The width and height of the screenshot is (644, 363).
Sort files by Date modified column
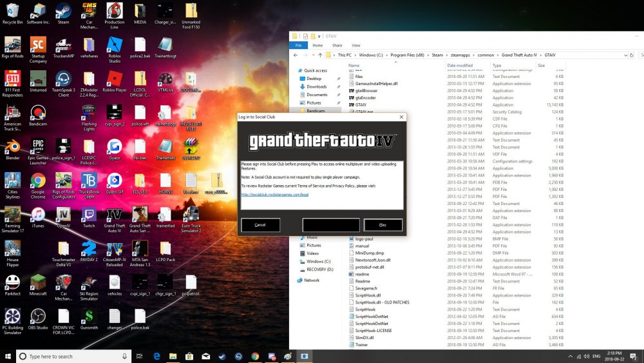tap(460, 65)
